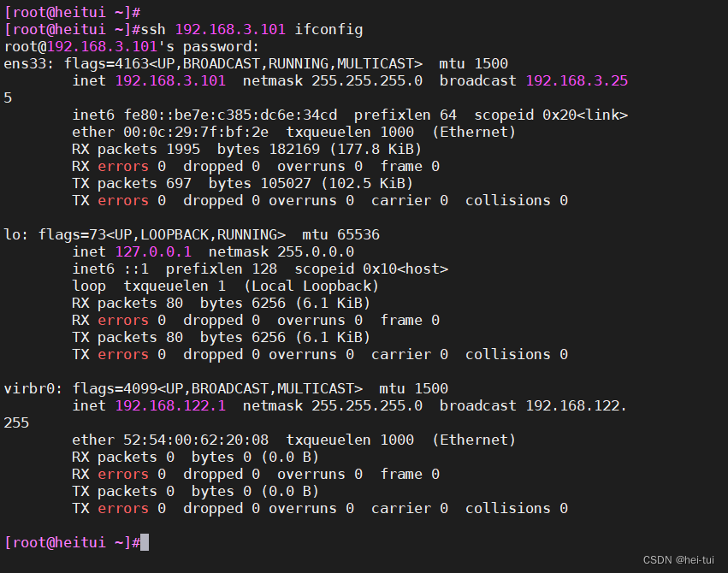Click the inet6 address fe80::be7e:c385:dc6e:34cd
Image resolution: width=728 pixels, height=573 pixels.
(x=230, y=115)
